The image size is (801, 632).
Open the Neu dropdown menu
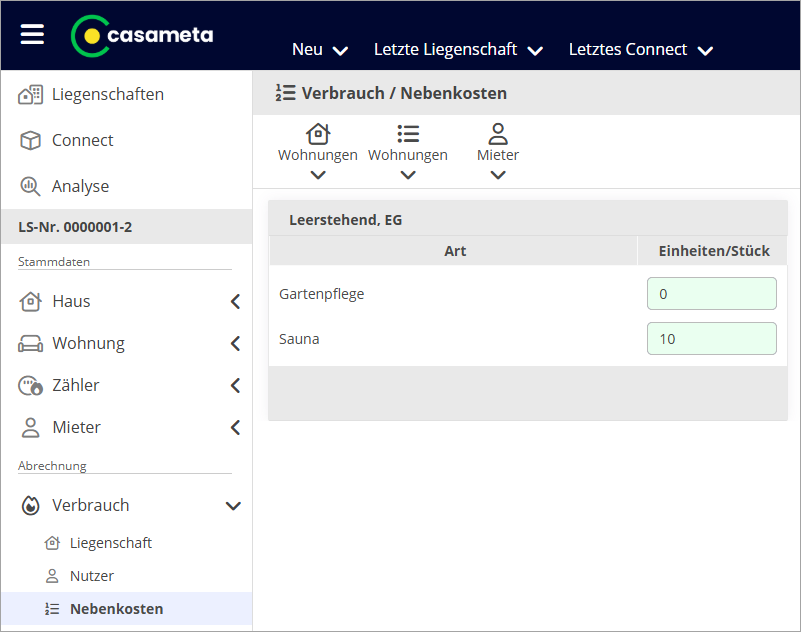click(320, 50)
